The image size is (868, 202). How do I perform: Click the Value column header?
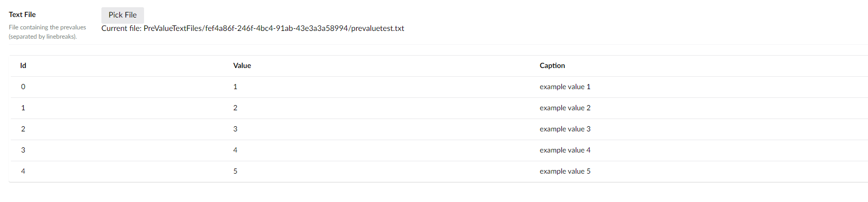[x=242, y=65]
